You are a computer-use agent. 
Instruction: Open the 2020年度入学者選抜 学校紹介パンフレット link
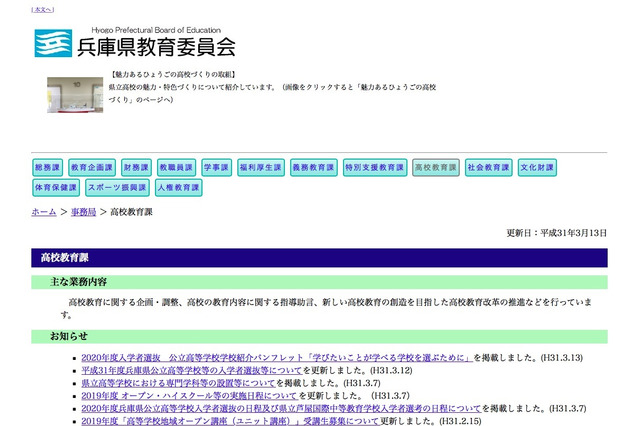point(277,358)
